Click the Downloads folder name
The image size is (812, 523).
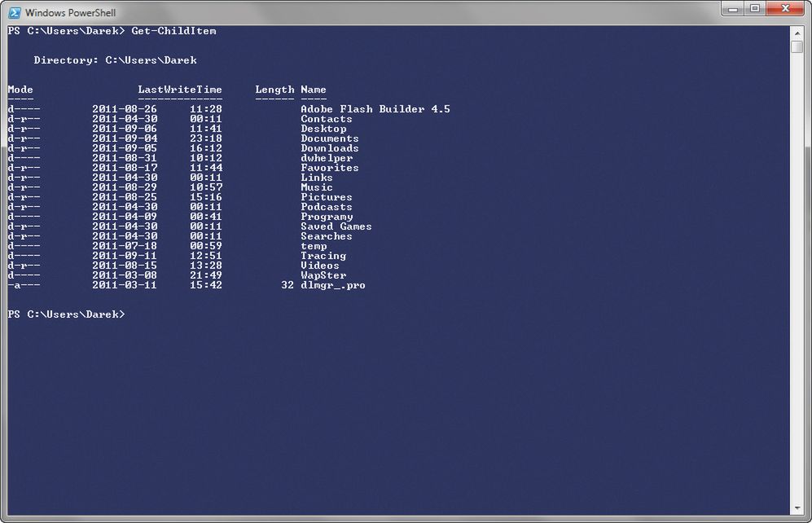pos(330,148)
